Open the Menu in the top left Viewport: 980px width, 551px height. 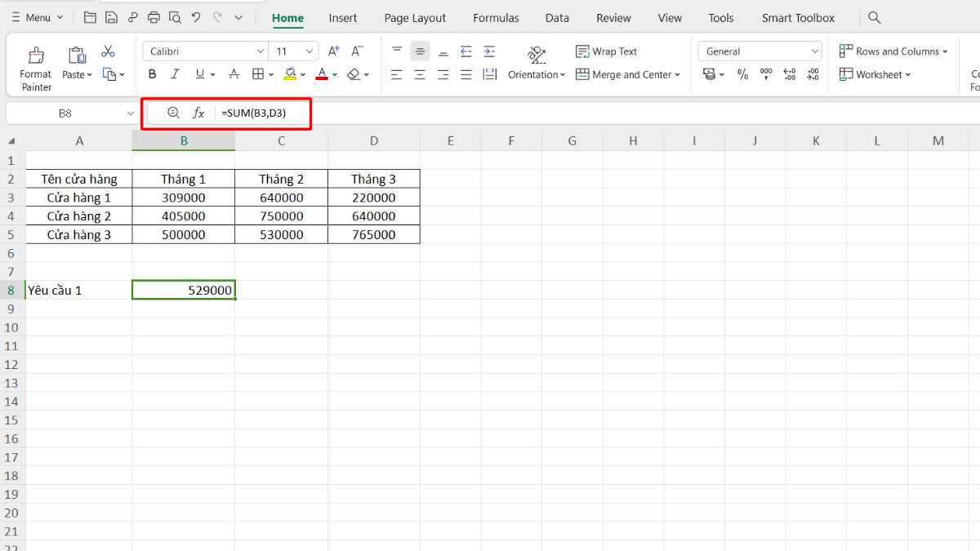[x=36, y=16]
